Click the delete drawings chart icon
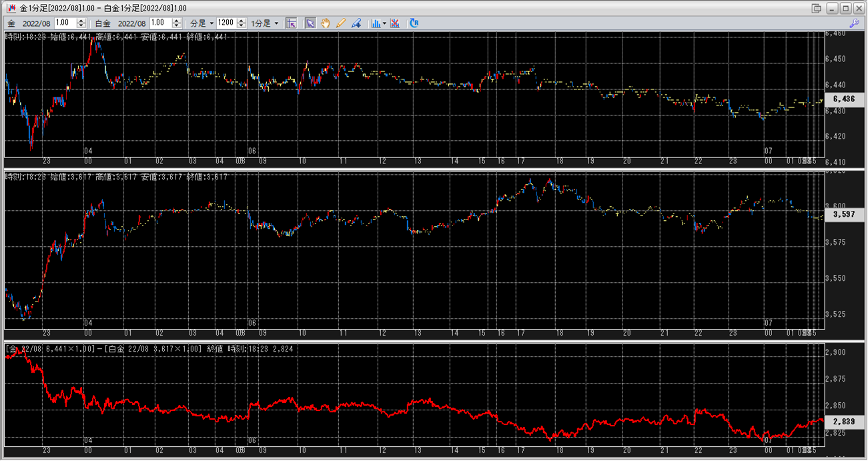868x461 pixels. [x=395, y=23]
